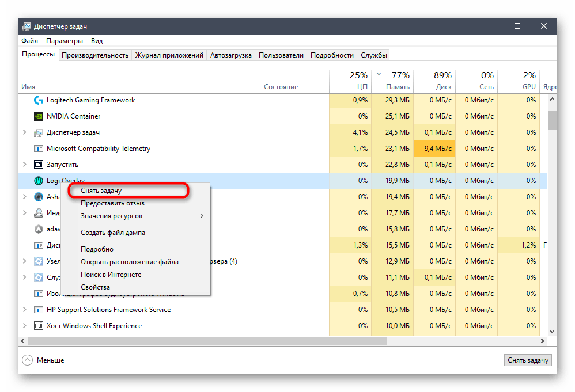Image resolution: width=575 pixels, height=392 pixels.
Task: Click the adav process icon
Action: (39, 229)
